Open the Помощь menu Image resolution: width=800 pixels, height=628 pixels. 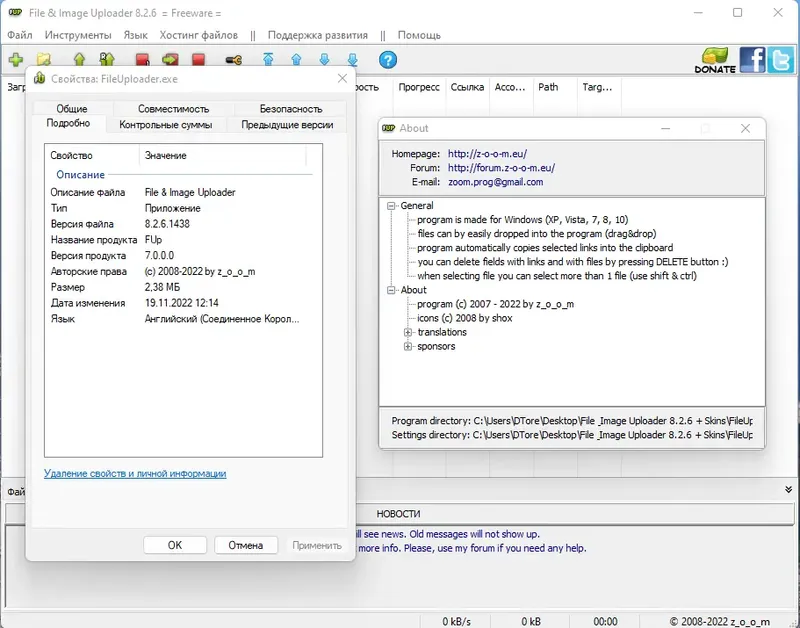(419, 35)
